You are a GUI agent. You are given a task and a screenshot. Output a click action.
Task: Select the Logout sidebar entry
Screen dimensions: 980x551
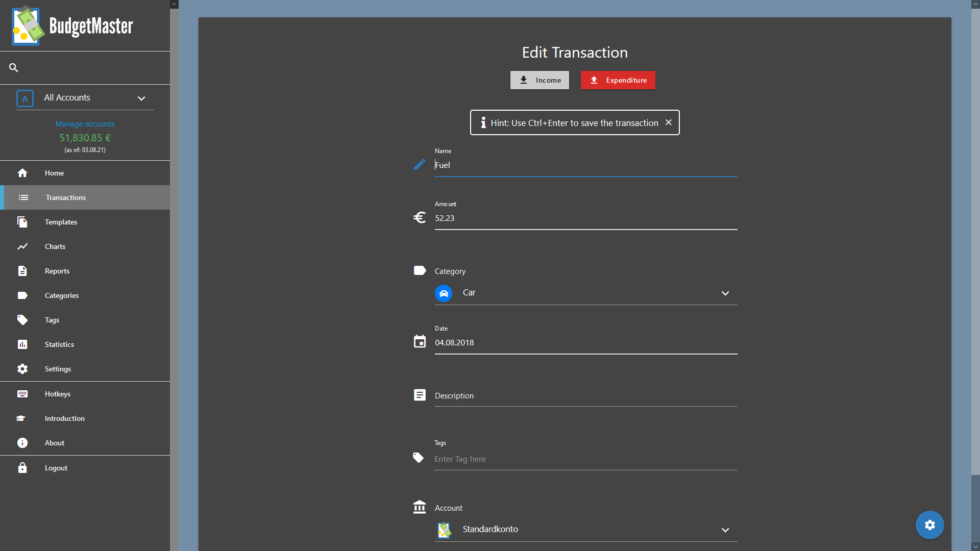85,468
